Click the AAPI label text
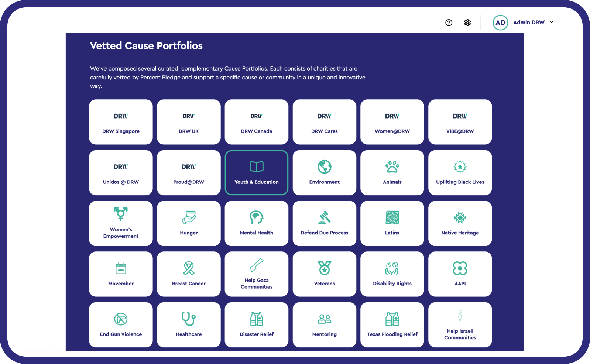This screenshot has width=590, height=364. 460,284
